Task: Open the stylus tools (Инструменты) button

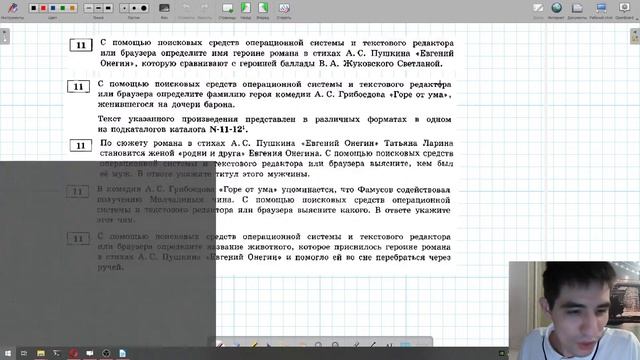Action: pos(12,9)
